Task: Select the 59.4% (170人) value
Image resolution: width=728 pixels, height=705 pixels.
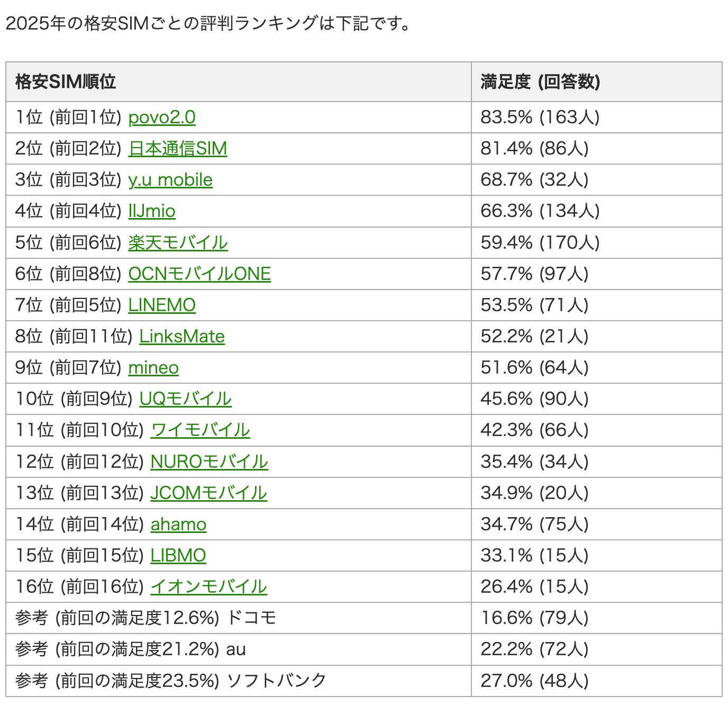Action: click(540, 242)
